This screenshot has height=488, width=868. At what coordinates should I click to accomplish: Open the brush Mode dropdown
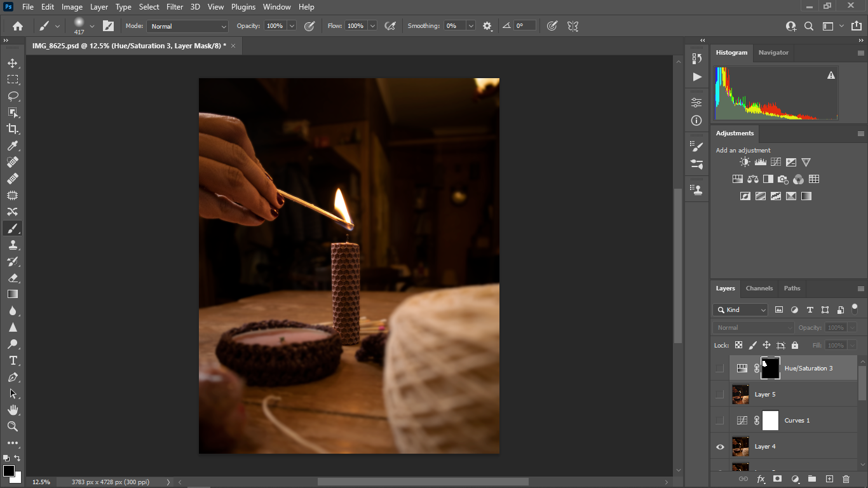click(x=187, y=26)
